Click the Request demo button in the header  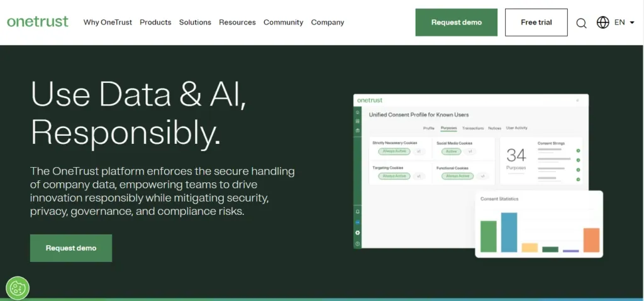click(x=457, y=22)
